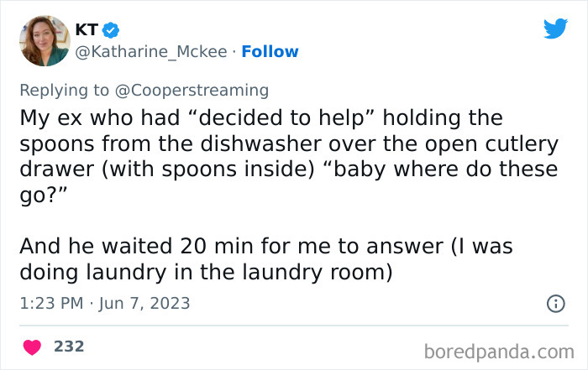The image size is (588, 370).
Task: Open the tweet info circle icon
Action: (x=555, y=304)
